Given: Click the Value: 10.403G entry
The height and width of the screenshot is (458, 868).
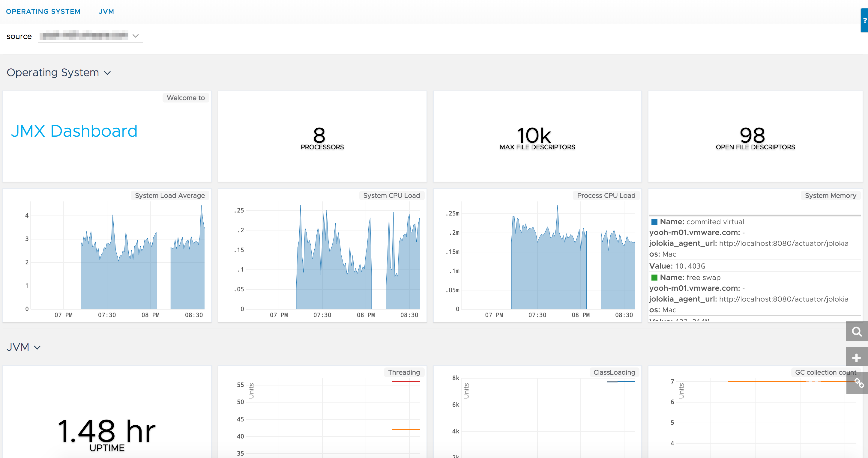Looking at the screenshot, I should pos(677,266).
